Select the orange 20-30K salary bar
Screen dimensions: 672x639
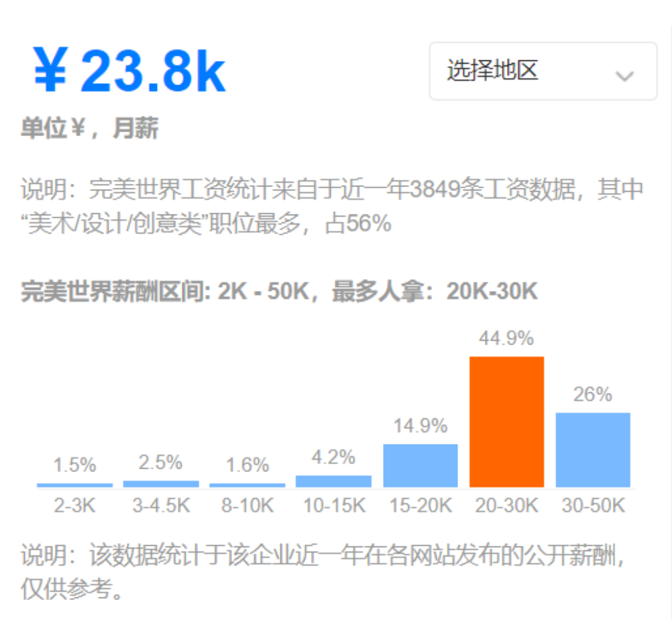pos(506,422)
